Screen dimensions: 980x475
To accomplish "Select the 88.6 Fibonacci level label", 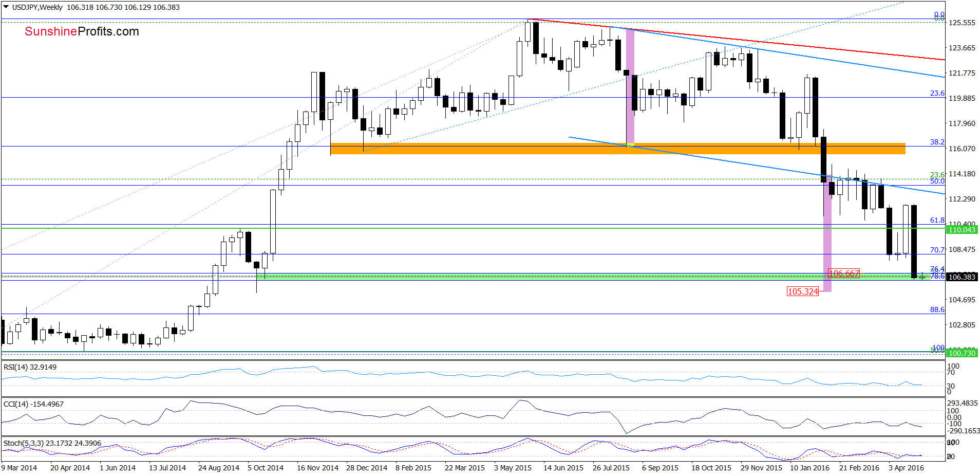I will (x=937, y=309).
